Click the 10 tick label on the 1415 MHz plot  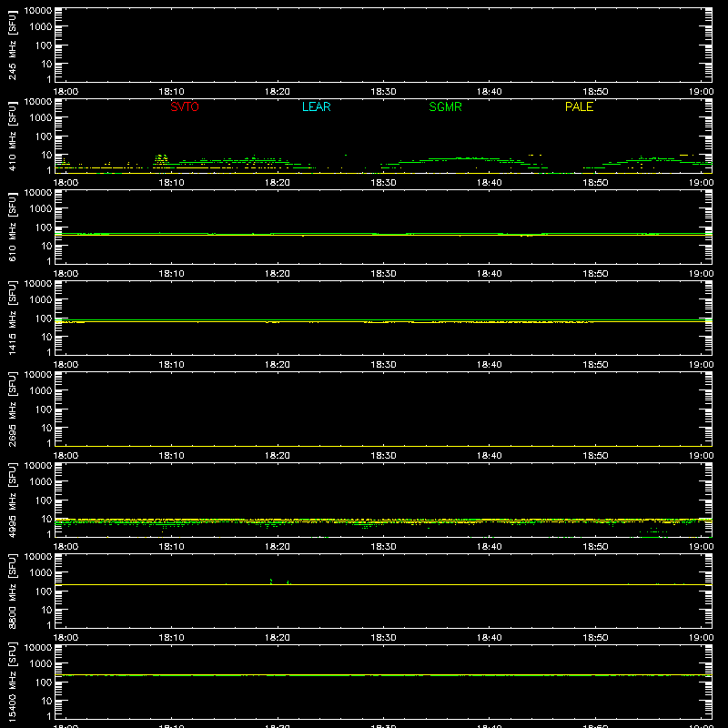46,337
